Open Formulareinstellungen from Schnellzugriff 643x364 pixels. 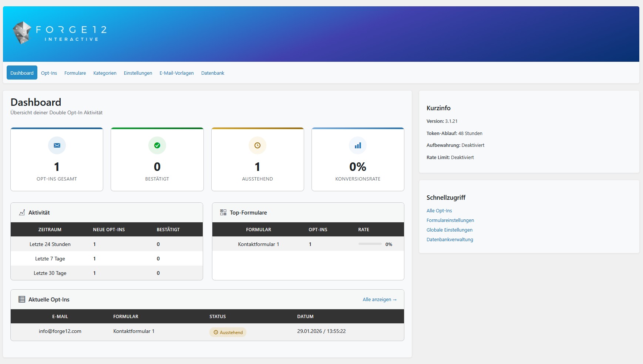tap(450, 220)
